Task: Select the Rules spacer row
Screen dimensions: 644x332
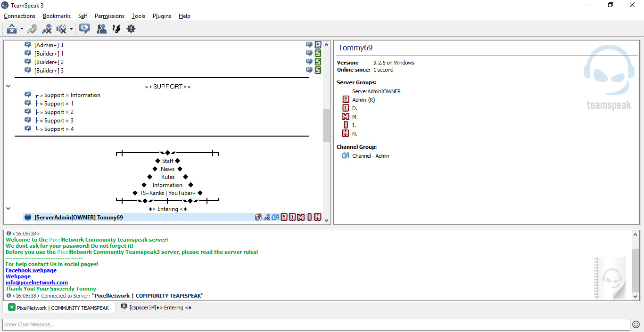Action: [x=167, y=177]
